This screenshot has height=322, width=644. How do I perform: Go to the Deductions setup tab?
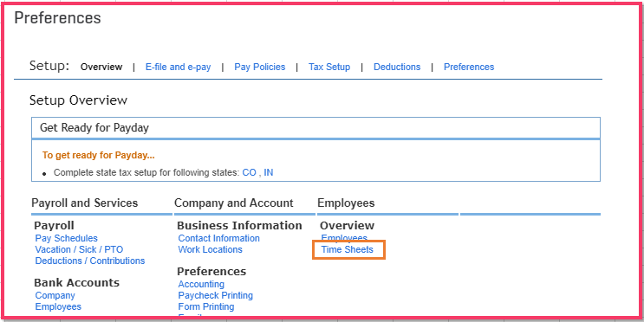point(397,67)
